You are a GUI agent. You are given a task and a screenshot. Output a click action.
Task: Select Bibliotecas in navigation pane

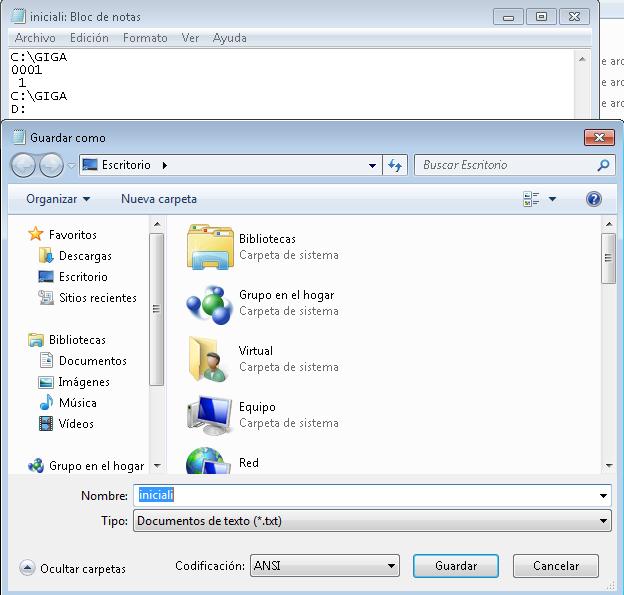click(x=77, y=339)
